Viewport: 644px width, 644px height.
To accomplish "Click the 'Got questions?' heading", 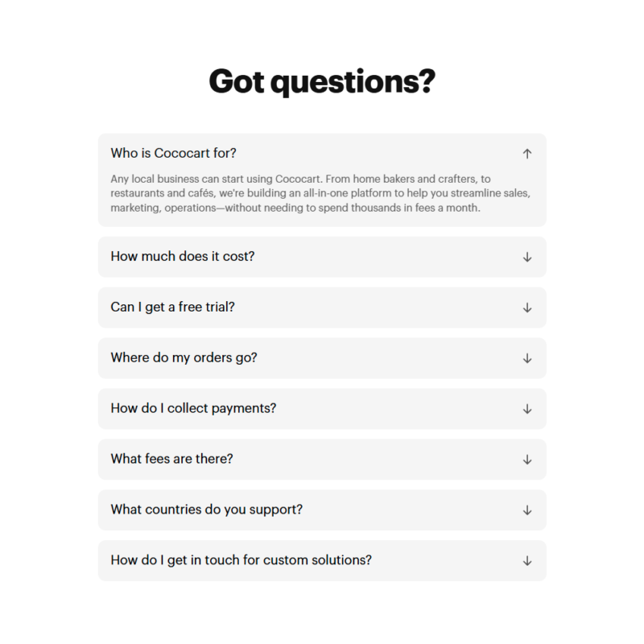I will click(x=322, y=81).
